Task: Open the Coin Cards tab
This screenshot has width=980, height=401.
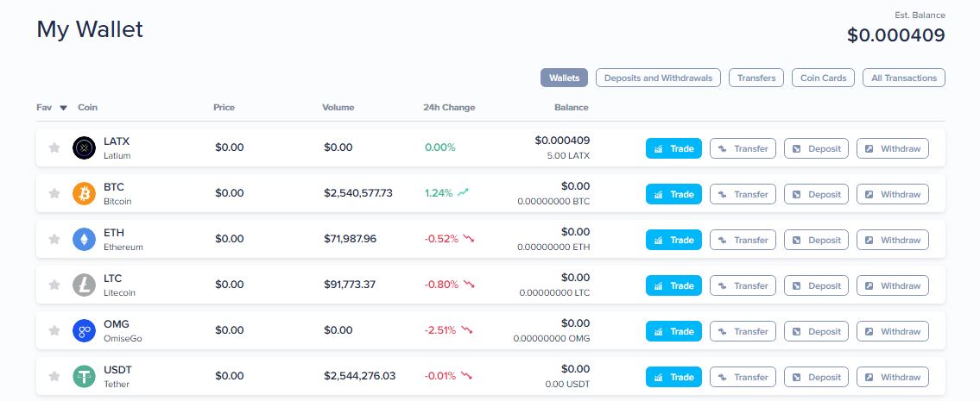Action: coord(823,78)
